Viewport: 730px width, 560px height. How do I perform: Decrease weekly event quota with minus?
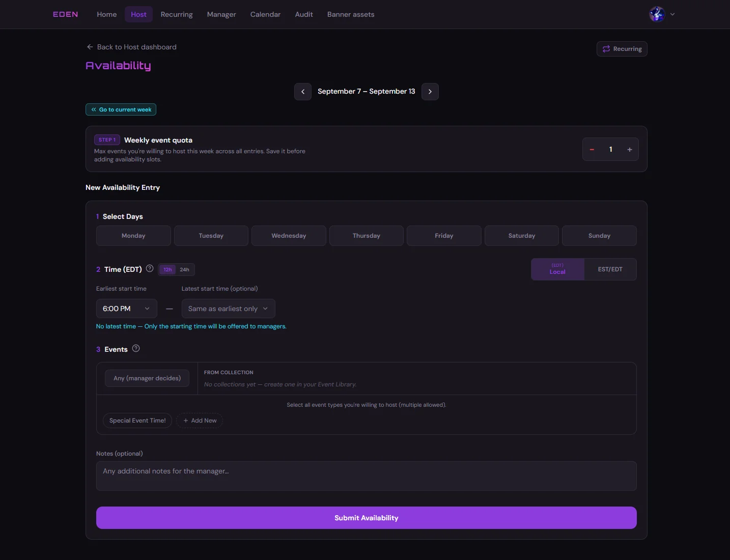592,150
